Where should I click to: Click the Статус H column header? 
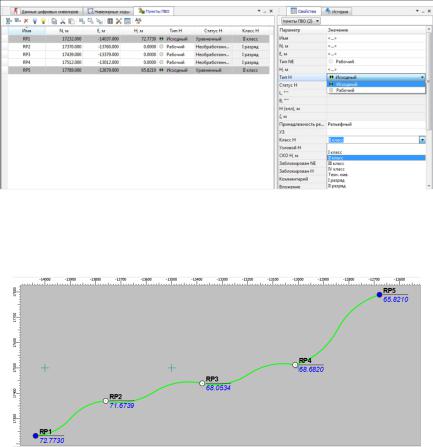click(x=213, y=31)
